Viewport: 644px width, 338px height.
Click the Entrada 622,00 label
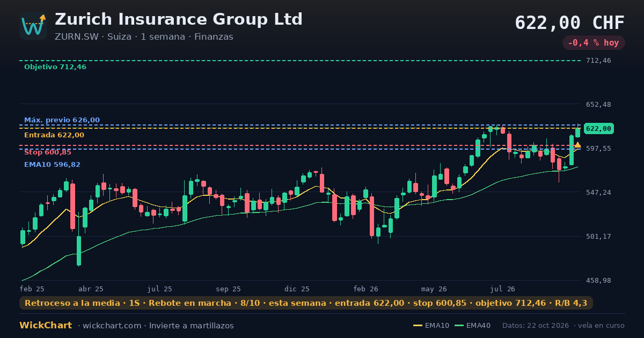pos(54,135)
